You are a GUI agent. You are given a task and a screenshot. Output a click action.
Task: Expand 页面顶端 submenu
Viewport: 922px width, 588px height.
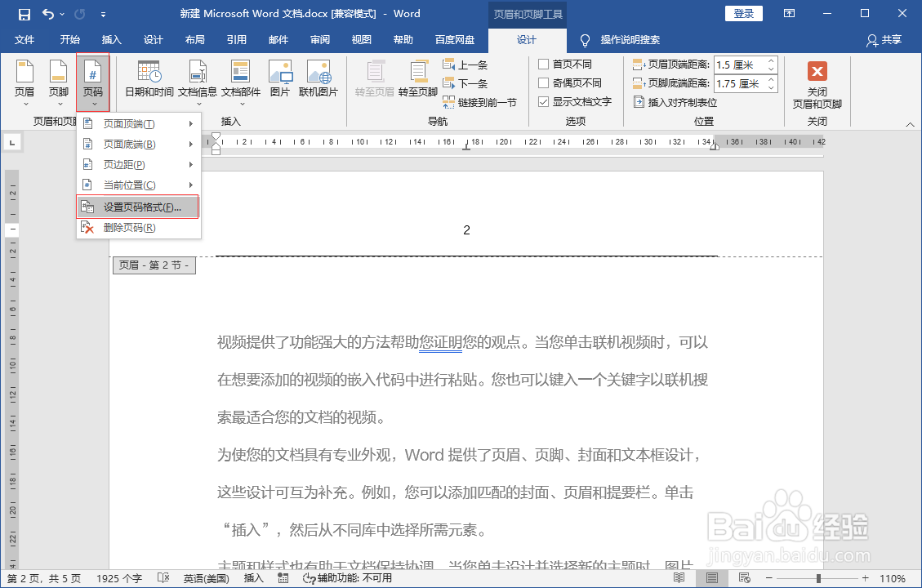pyautogui.click(x=139, y=123)
